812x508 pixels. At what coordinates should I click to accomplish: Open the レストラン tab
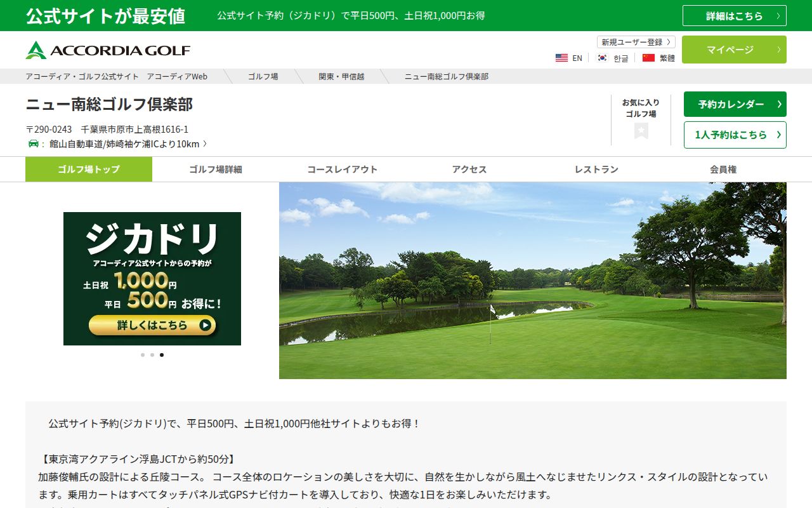[596, 170]
